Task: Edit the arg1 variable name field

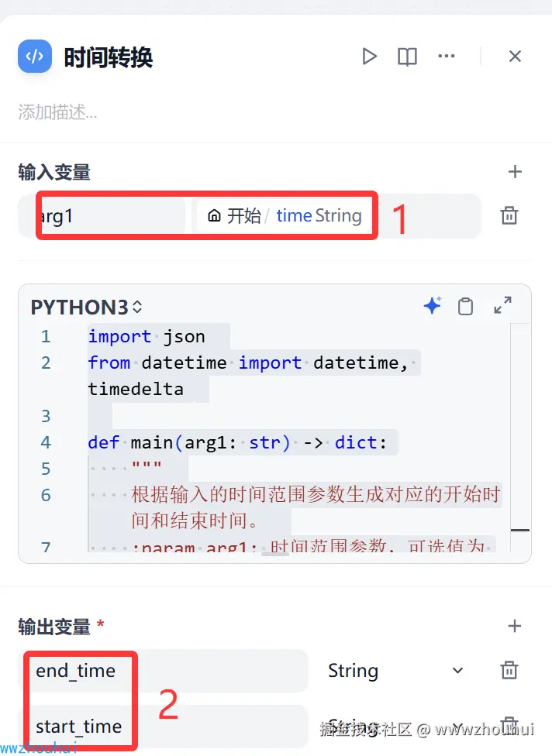Action: [x=102, y=216]
